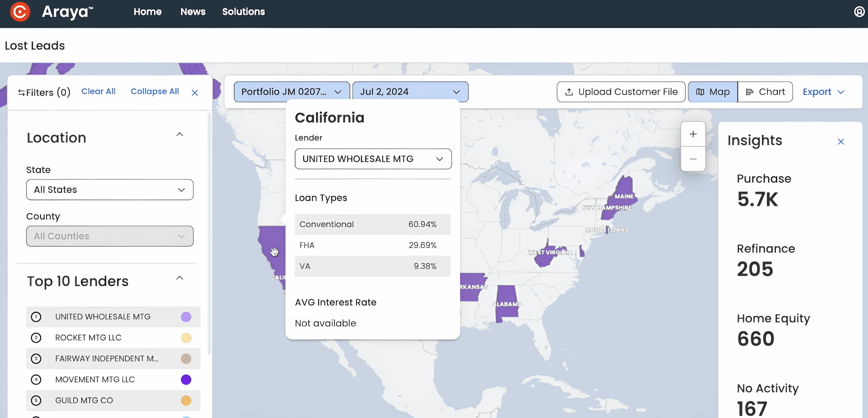The width and height of the screenshot is (868, 418).
Task: Click Collapse All link
Action: coord(155,91)
